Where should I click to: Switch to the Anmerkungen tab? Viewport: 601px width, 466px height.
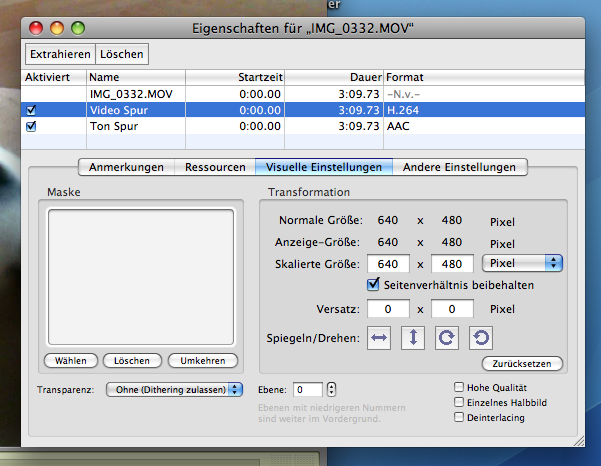point(126,167)
